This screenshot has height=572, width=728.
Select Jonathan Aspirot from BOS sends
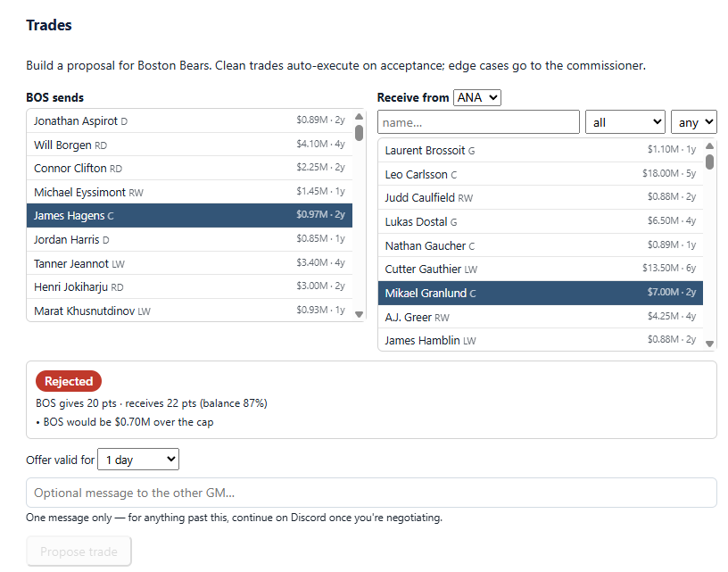[x=189, y=120]
